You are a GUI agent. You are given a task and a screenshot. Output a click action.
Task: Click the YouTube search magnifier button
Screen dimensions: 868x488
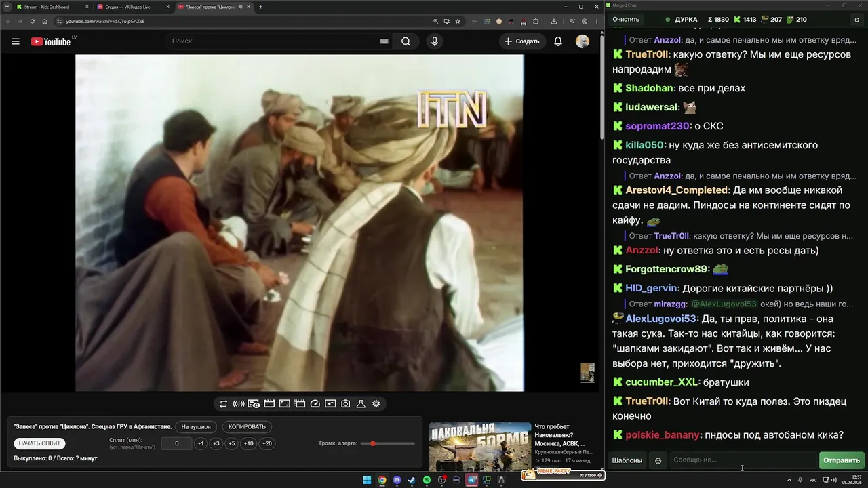(x=406, y=41)
